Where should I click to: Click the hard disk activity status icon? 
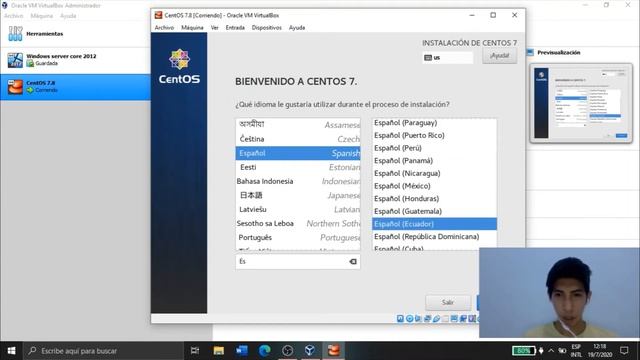tap(400, 318)
